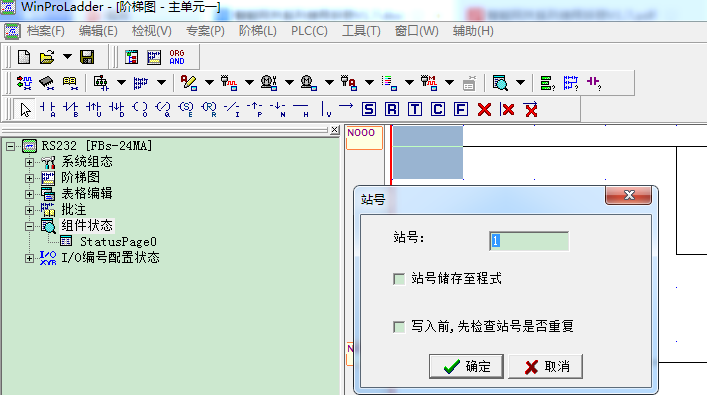Image resolution: width=707 pixels, height=395 pixels.
Task: Click the red X delete element tool
Action: pos(484,109)
